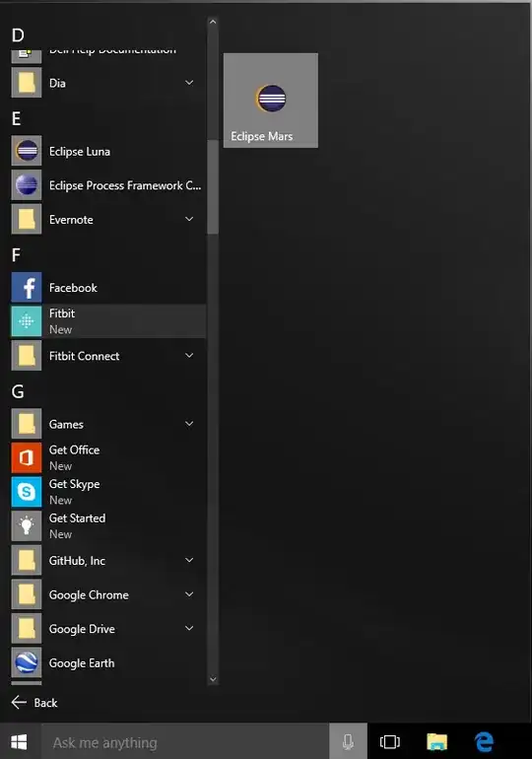Expand the Games folder chevron
Viewport: 532px width, 759px height.
[x=189, y=424]
